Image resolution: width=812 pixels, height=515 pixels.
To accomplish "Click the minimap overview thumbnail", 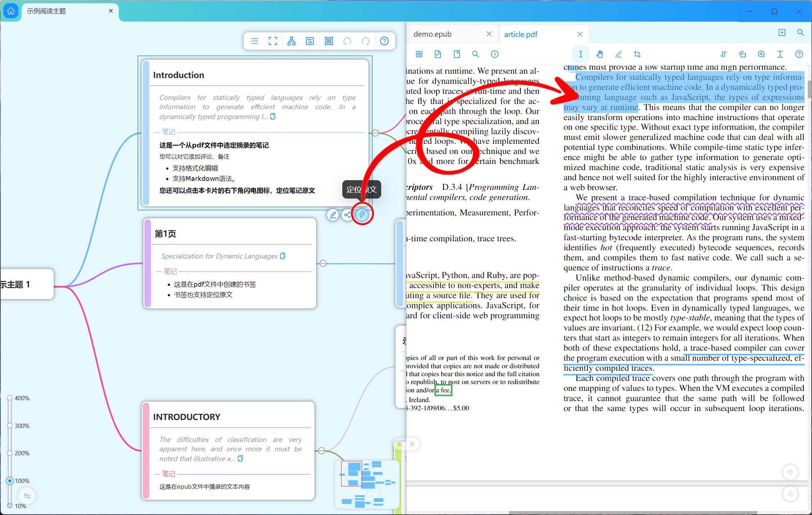I will pyautogui.click(x=367, y=484).
